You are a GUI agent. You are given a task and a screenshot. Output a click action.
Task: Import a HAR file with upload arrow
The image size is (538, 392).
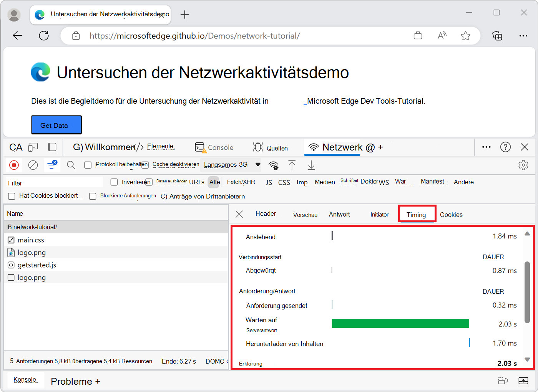(292, 165)
